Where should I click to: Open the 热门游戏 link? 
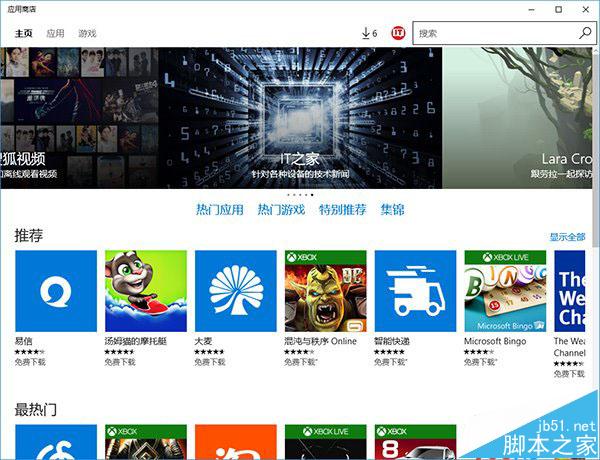pos(281,210)
